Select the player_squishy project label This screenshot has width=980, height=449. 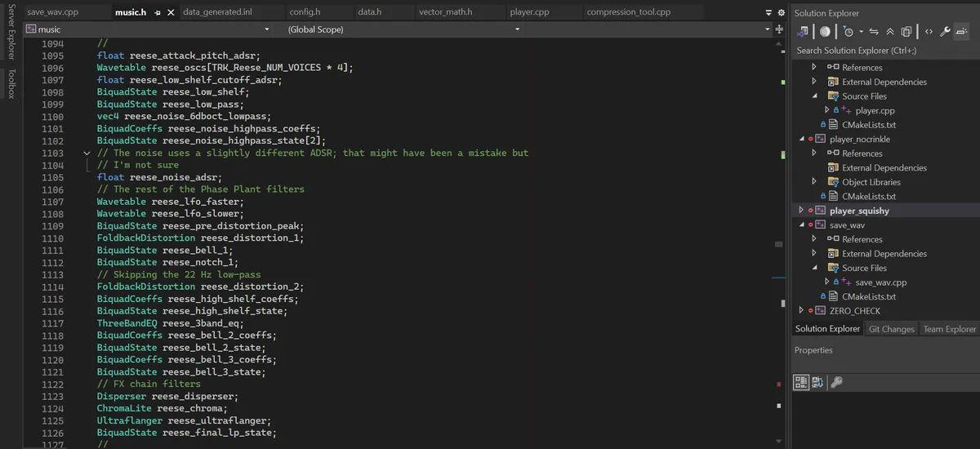(859, 211)
